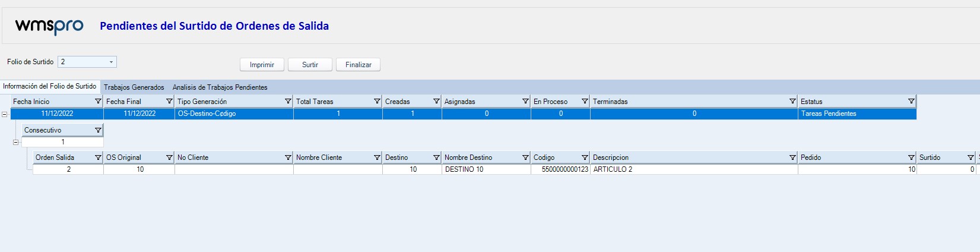
Task: Open filter for Pedido column
Action: (x=911, y=157)
